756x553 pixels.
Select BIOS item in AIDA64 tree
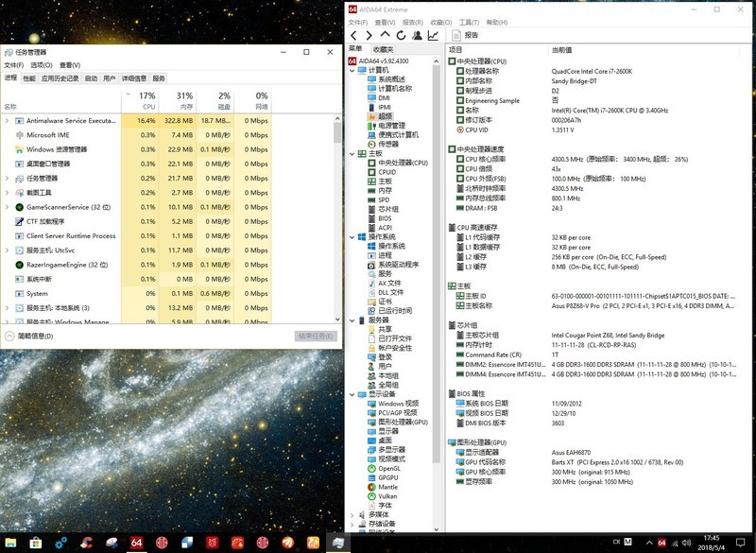pyautogui.click(x=380, y=218)
